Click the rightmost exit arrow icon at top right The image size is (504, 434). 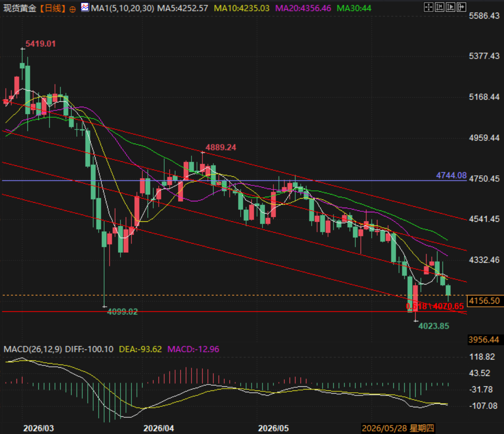[x=461, y=7]
